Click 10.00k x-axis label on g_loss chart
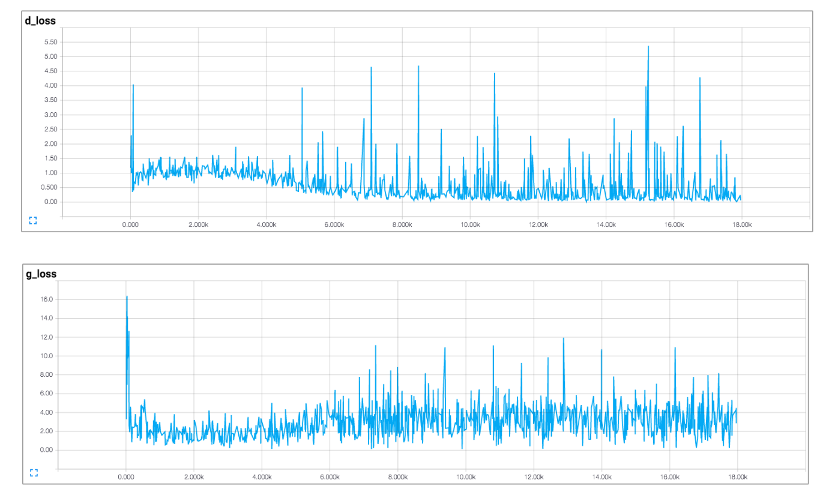826x504 pixels. [x=466, y=477]
